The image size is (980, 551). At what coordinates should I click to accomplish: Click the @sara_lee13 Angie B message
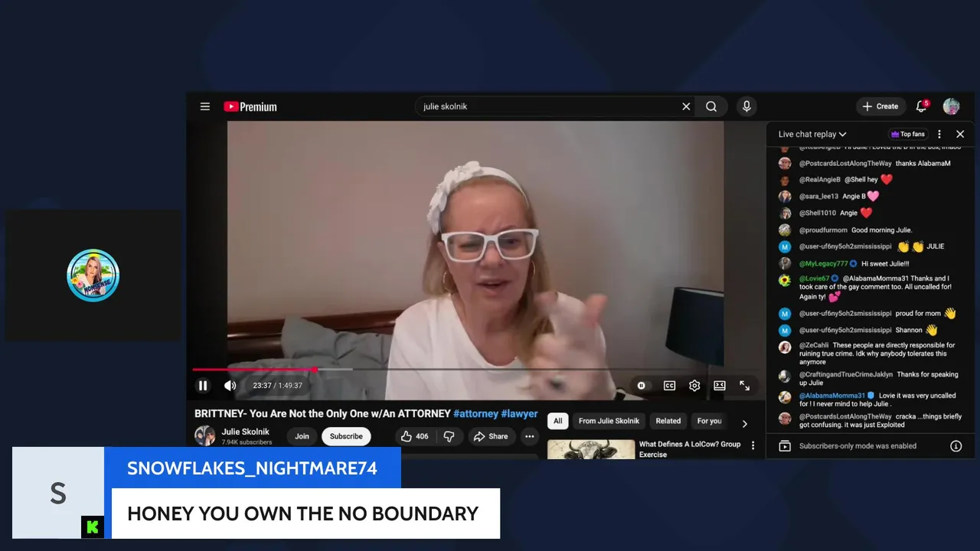pos(871,197)
